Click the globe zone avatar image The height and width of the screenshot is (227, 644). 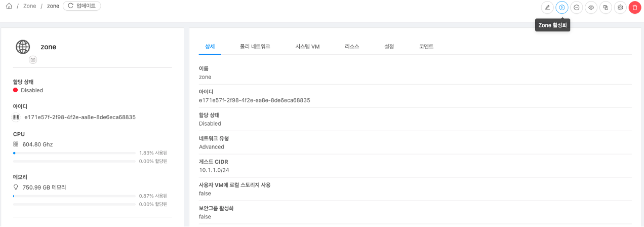tap(23, 47)
